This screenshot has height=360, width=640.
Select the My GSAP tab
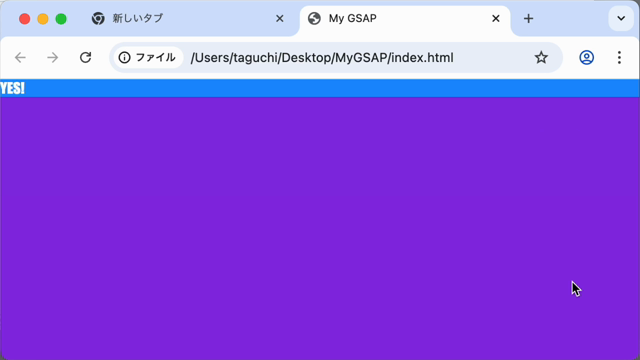coord(405,19)
